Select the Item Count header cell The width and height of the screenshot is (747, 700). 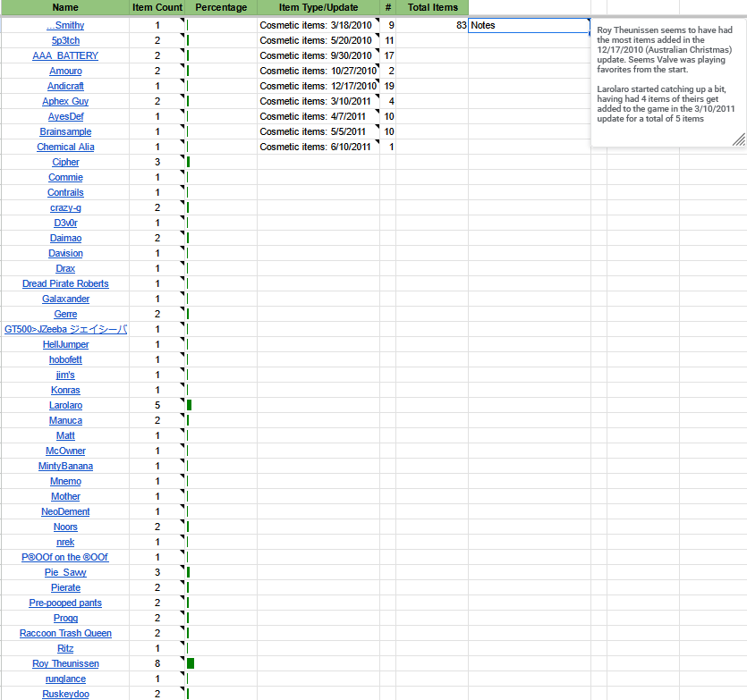pos(157,8)
